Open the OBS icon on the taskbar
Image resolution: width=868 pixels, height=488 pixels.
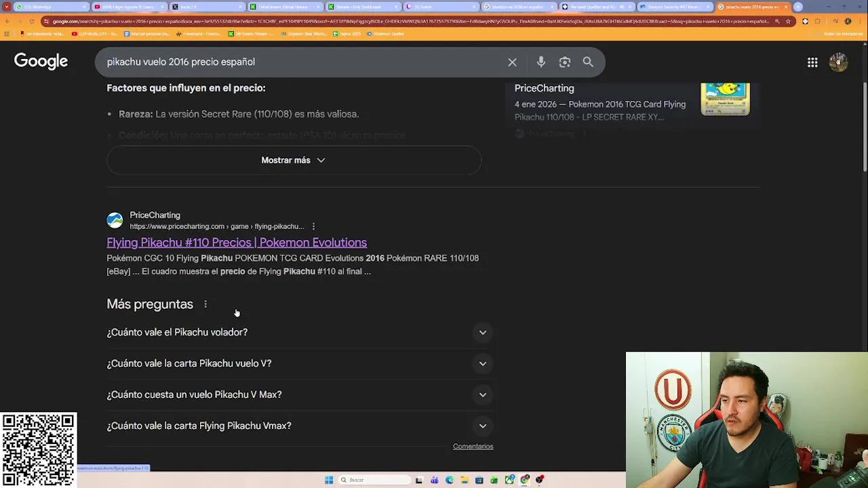(x=539, y=480)
